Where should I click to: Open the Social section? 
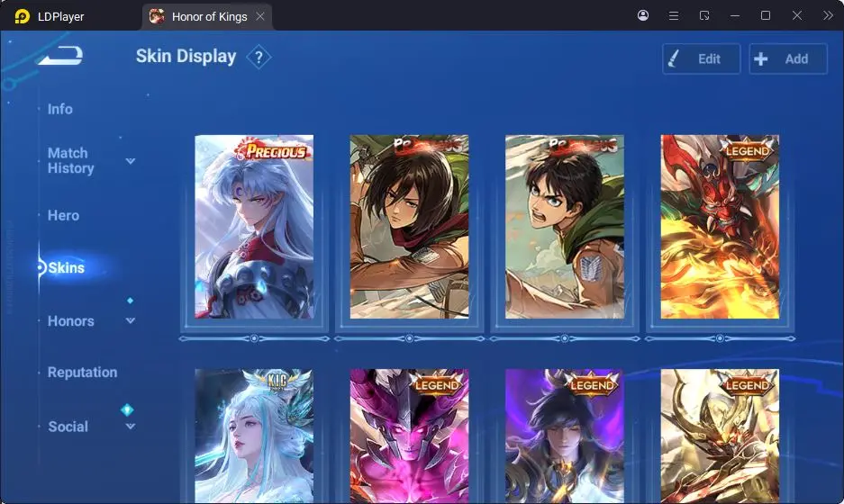click(x=68, y=427)
